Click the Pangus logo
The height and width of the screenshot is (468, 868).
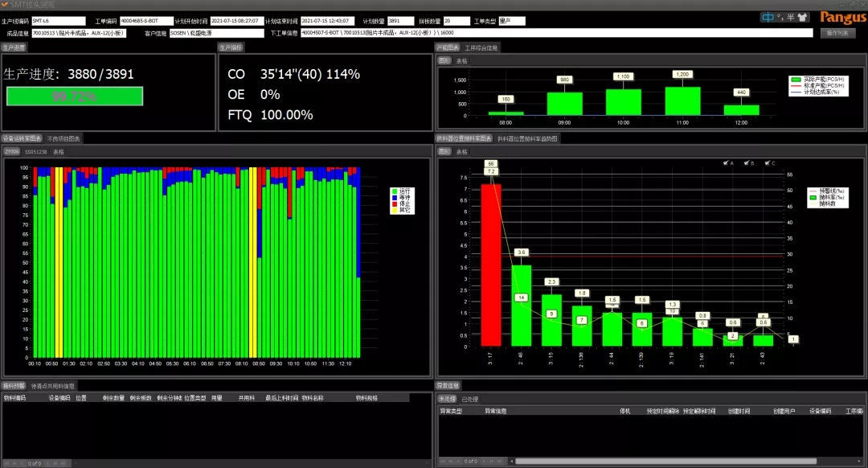842,17
